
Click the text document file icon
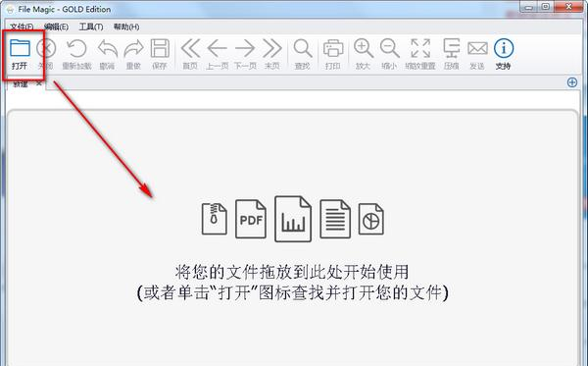tap(335, 219)
